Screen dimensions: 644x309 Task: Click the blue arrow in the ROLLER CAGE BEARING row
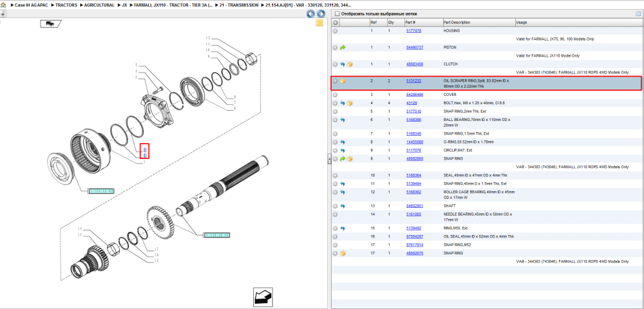[x=343, y=192]
